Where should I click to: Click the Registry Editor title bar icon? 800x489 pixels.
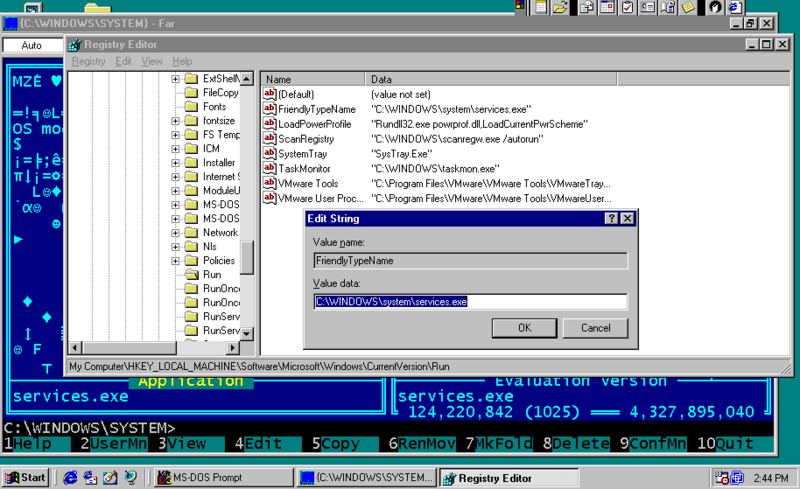coord(75,45)
